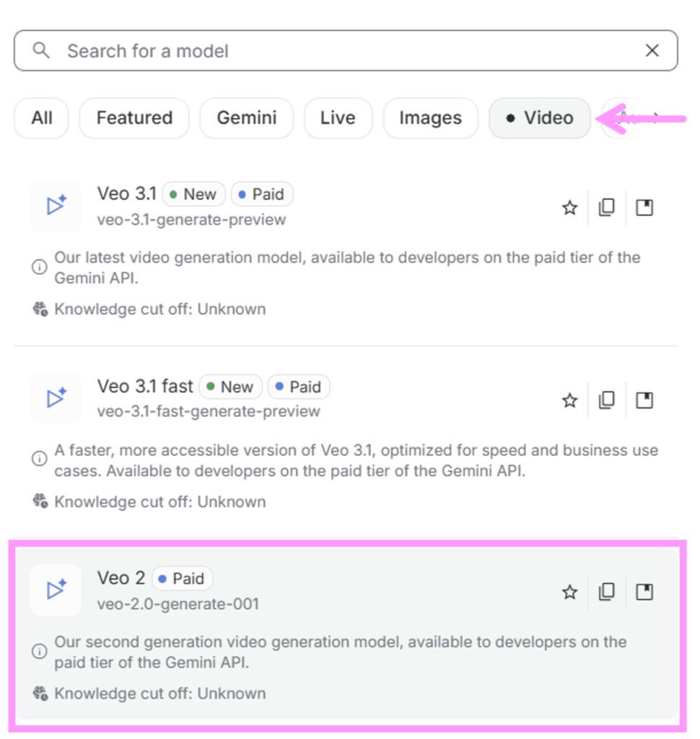Favorite the Veo 3.1 fast model
Viewport: 700px width, 739px height.
point(570,400)
